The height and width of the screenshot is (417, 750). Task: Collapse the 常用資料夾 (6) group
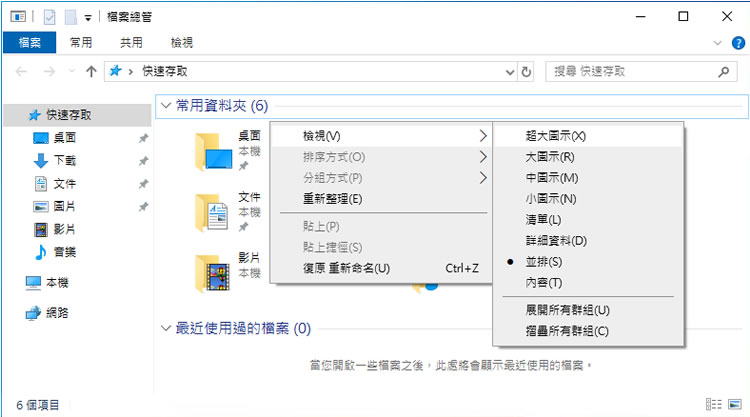tap(166, 106)
